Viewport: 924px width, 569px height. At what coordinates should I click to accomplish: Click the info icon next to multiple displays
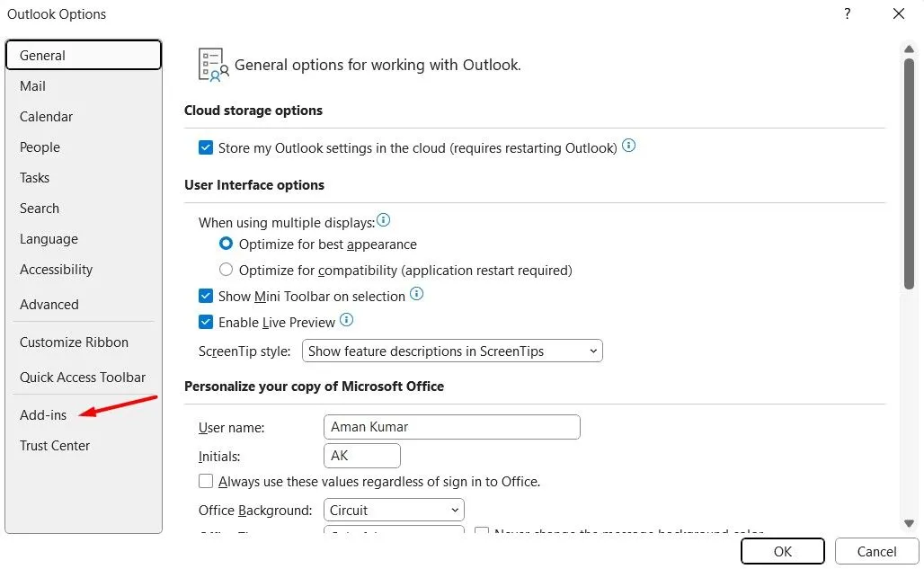point(383,219)
